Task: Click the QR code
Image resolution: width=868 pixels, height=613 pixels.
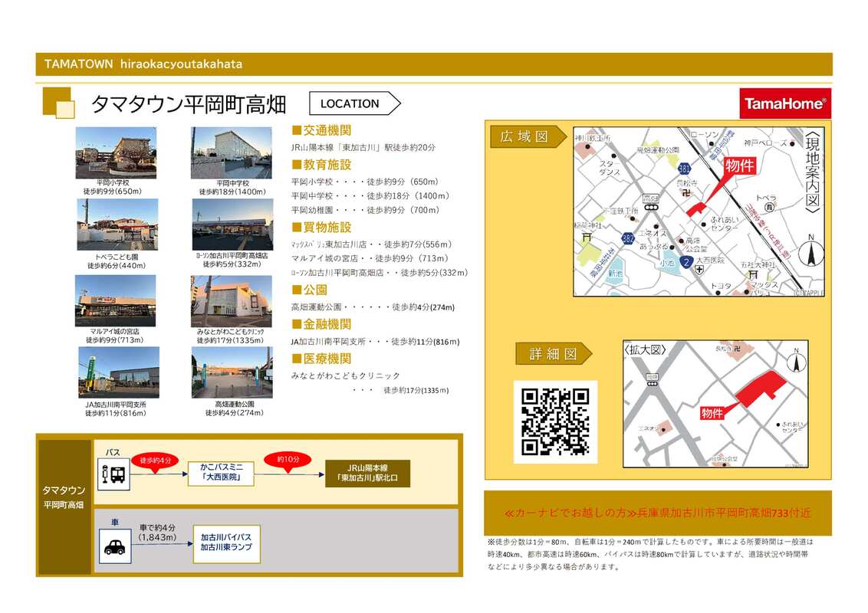Action: 555,421
